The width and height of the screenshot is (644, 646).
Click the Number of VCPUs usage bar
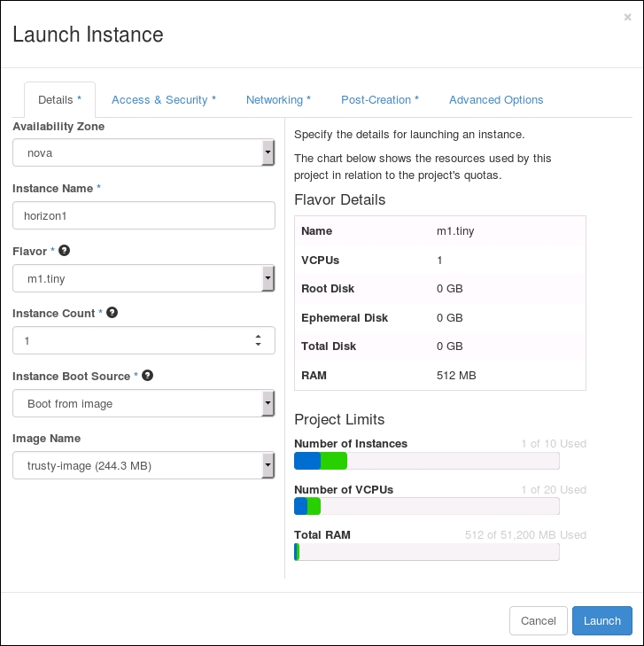[x=426, y=506]
